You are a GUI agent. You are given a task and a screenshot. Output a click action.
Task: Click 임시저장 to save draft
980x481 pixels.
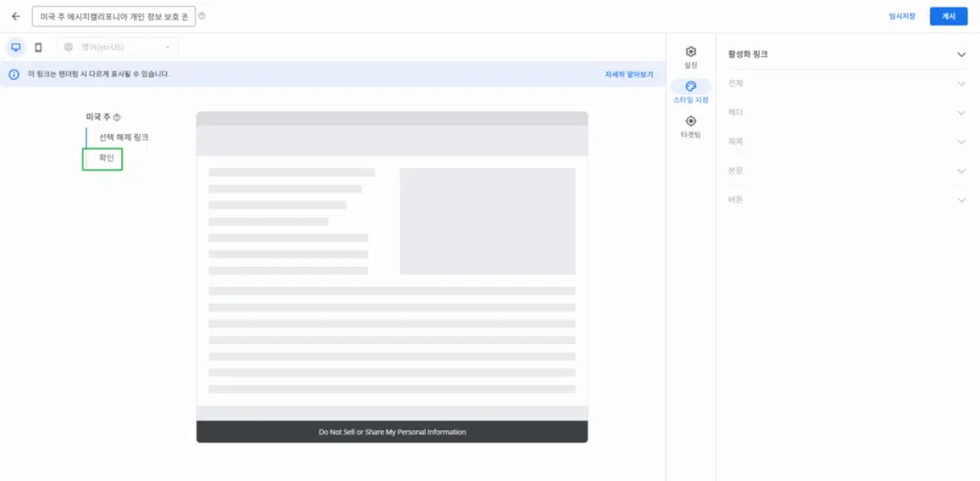coord(902,16)
